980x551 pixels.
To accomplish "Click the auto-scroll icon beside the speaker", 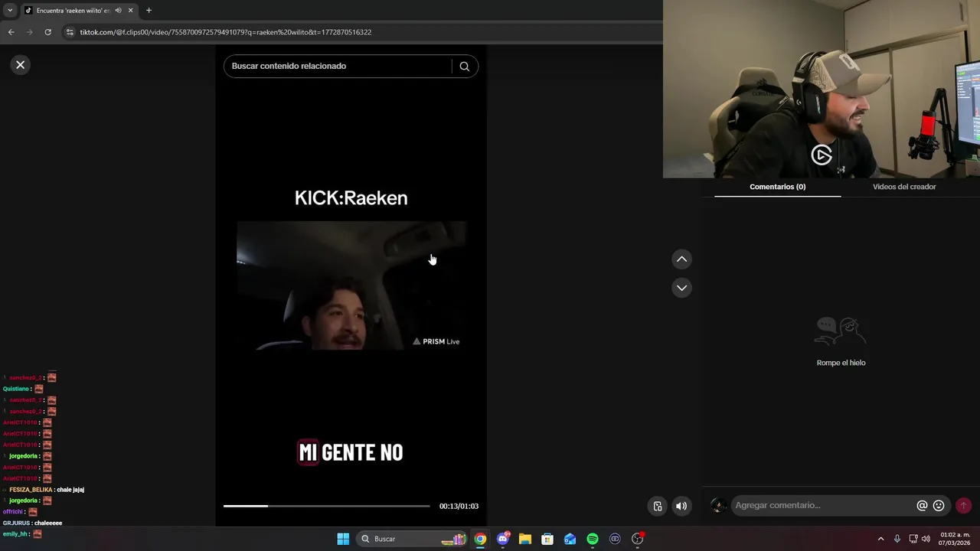I will click(657, 506).
